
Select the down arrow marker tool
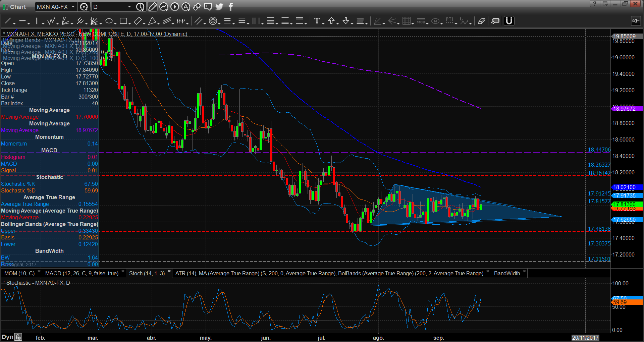(x=346, y=21)
